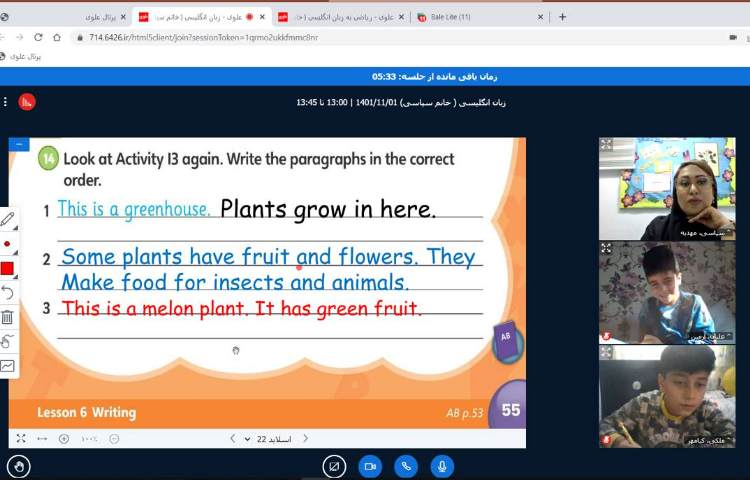Select the pencil drawing tool
Screen dimensions: 750x480
pos(8,218)
